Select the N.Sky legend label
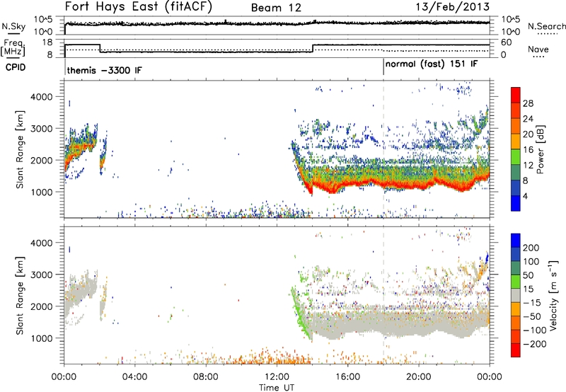566x392 pixels. [x=13, y=26]
